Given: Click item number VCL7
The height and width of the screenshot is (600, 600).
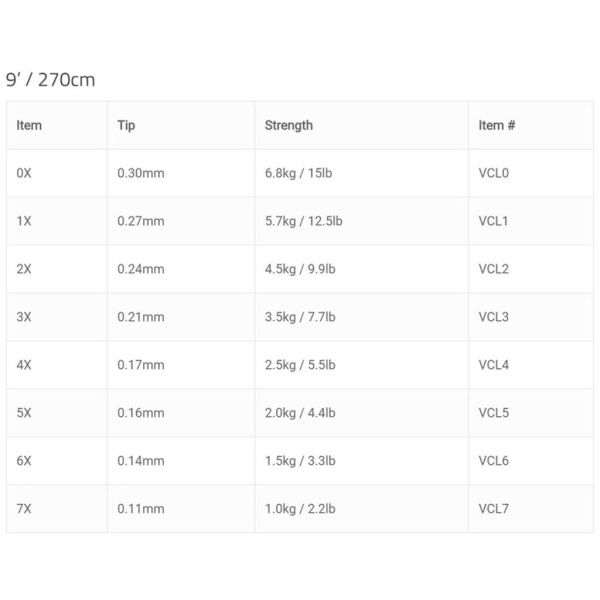Looking at the screenshot, I should pyautogui.click(x=494, y=509).
